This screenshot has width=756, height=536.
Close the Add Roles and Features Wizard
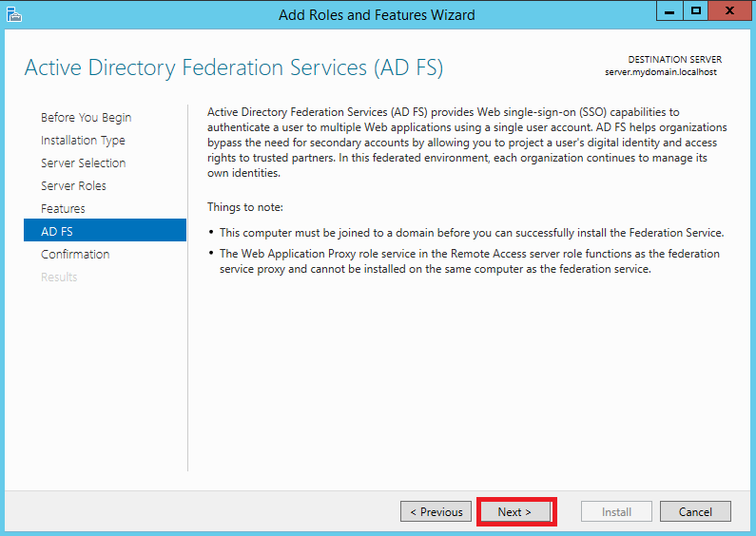point(729,10)
